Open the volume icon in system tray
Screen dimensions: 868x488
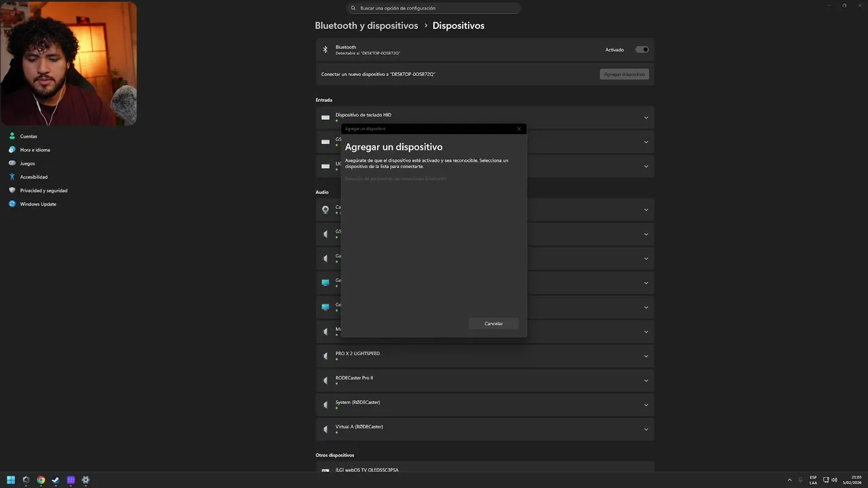(834, 480)
